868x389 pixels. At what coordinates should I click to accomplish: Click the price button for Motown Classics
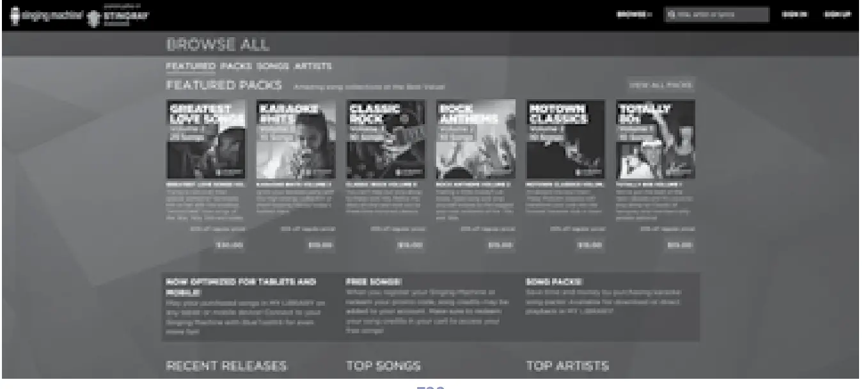[589, 244]
